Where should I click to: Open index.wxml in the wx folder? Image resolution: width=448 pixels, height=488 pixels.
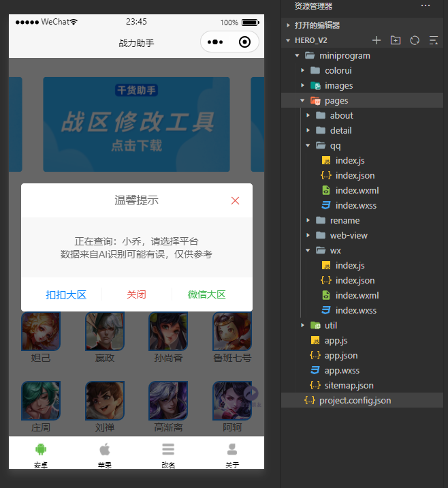[362, 295]
